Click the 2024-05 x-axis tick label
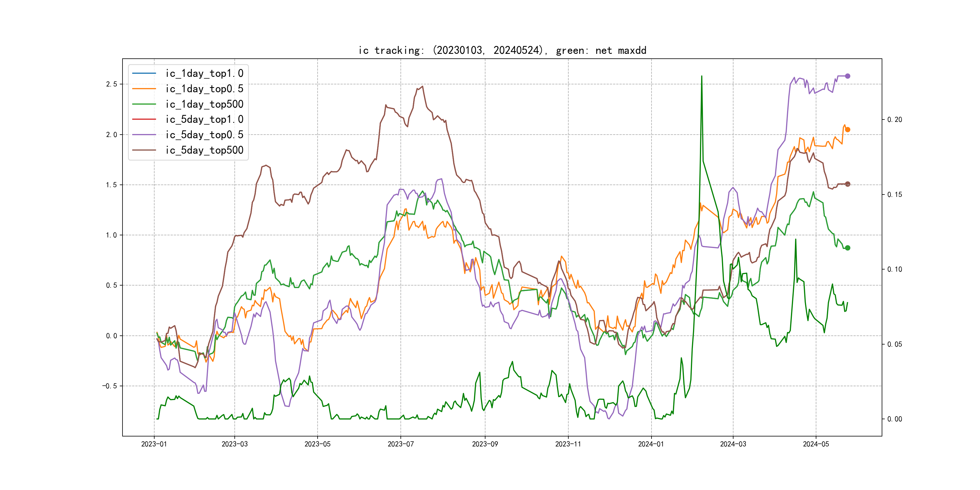The image size is (980, 490). (x=816, y=444)
